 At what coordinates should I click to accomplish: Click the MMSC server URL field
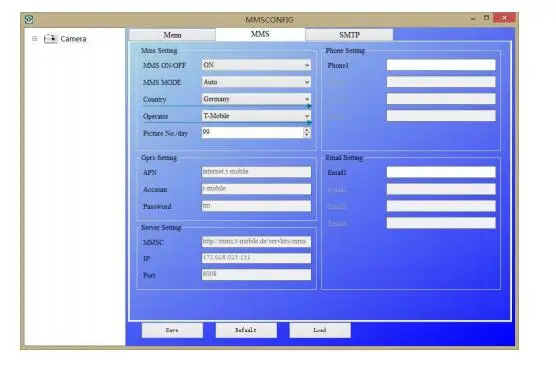(256, 242)
